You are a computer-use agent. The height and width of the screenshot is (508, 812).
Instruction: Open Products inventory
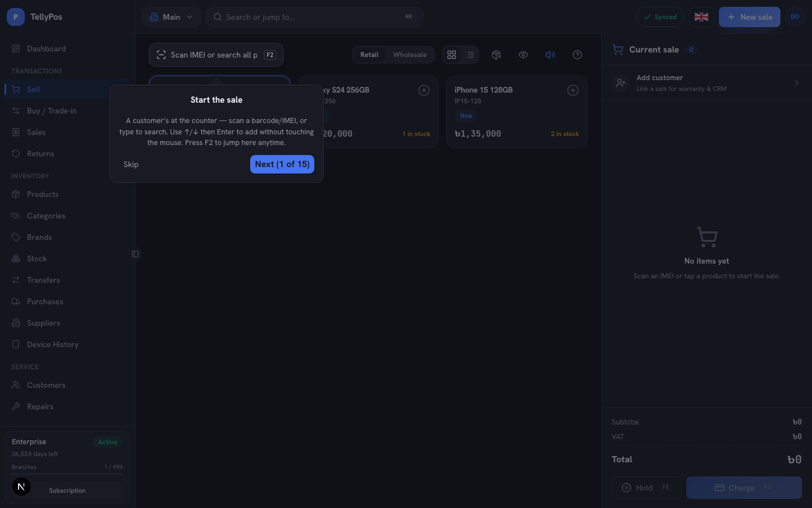click(67, 194)
